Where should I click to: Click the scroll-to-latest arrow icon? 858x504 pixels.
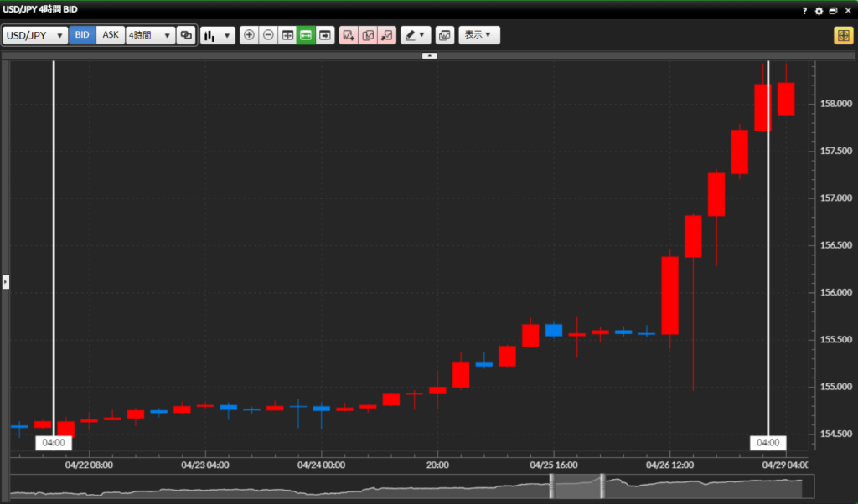click(325, 35)
